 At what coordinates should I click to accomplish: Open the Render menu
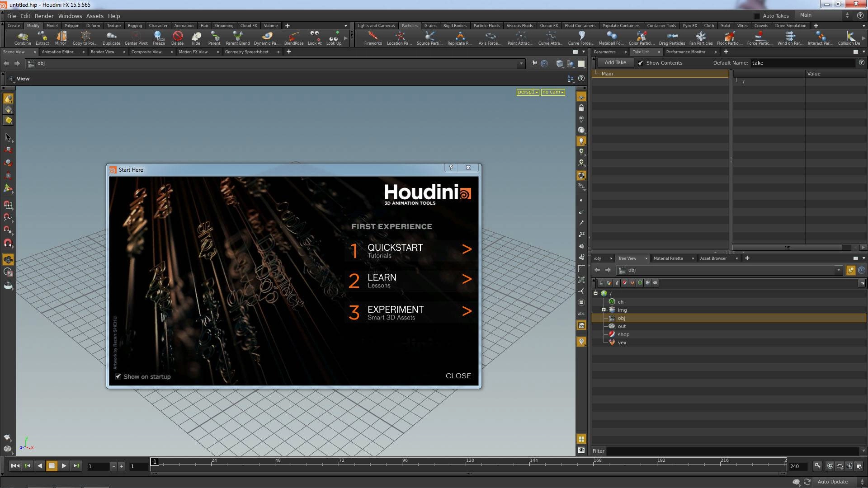[x=44, y=16]
